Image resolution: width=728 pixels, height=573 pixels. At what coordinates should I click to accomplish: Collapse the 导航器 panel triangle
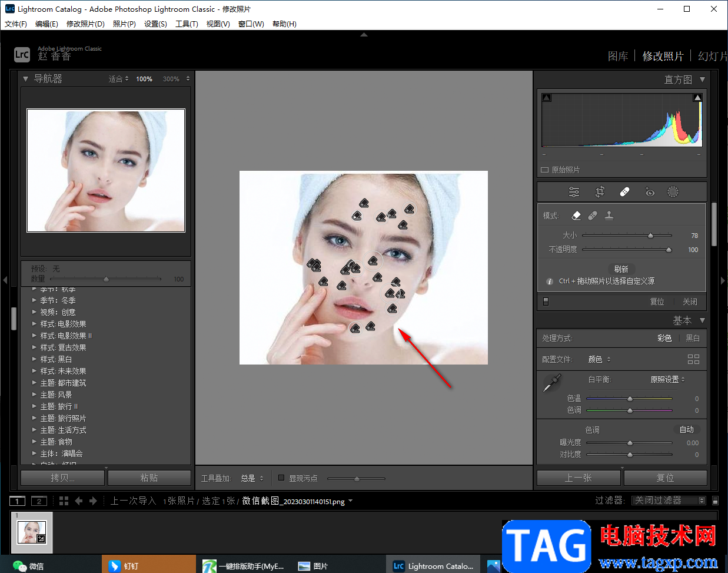click(25, 78)
